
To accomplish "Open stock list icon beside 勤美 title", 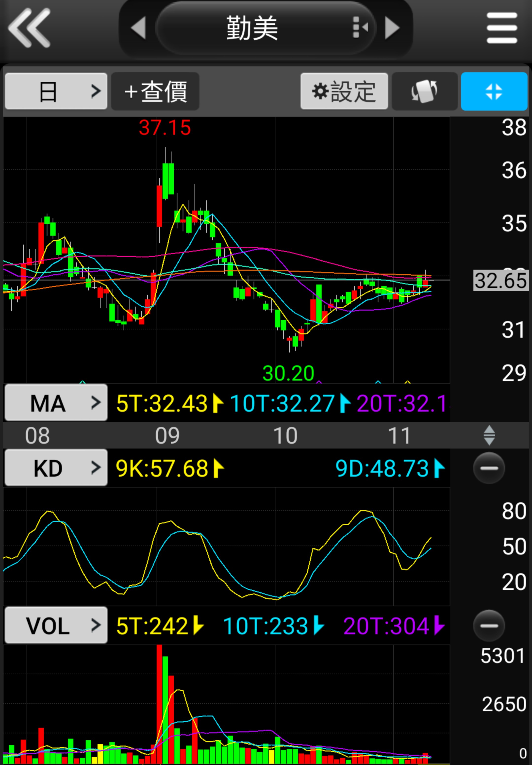I will tap(360, 27).
